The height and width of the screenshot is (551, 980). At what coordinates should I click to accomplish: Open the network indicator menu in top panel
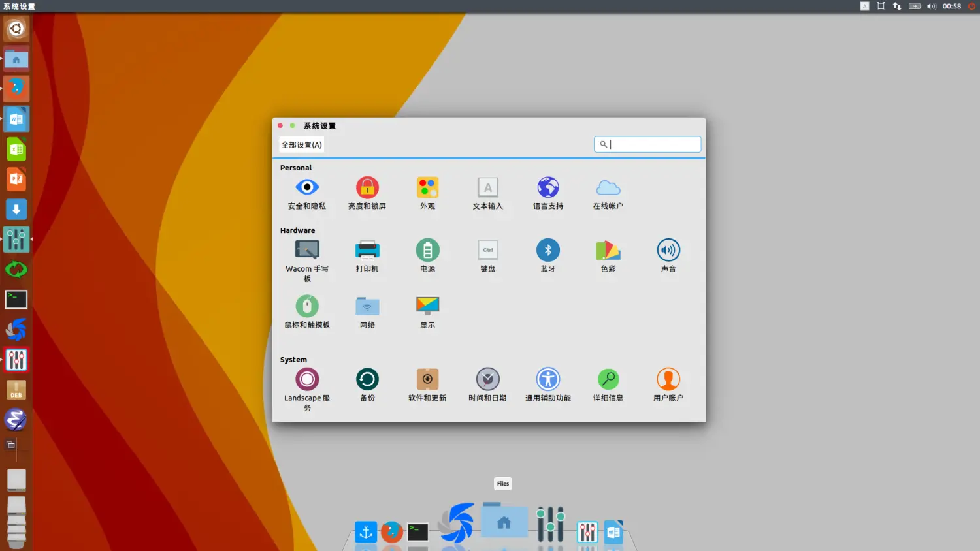(897, 7)
